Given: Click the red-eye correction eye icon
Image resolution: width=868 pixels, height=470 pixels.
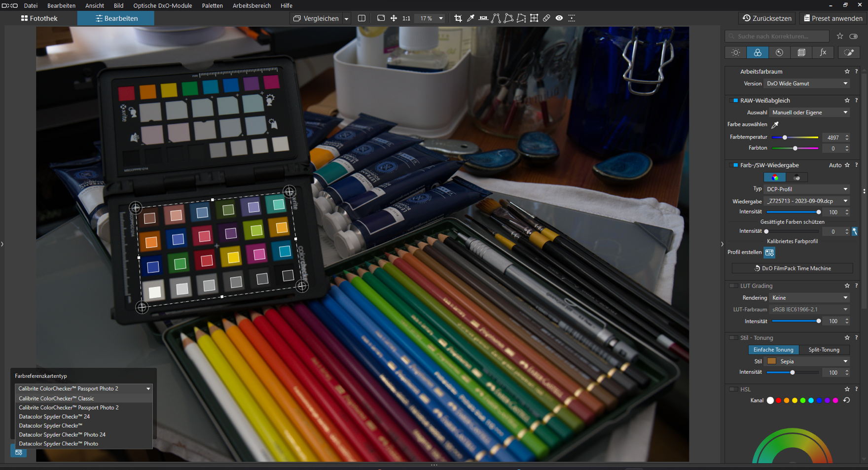Looking at the screenshot, I should coord(559,18).
